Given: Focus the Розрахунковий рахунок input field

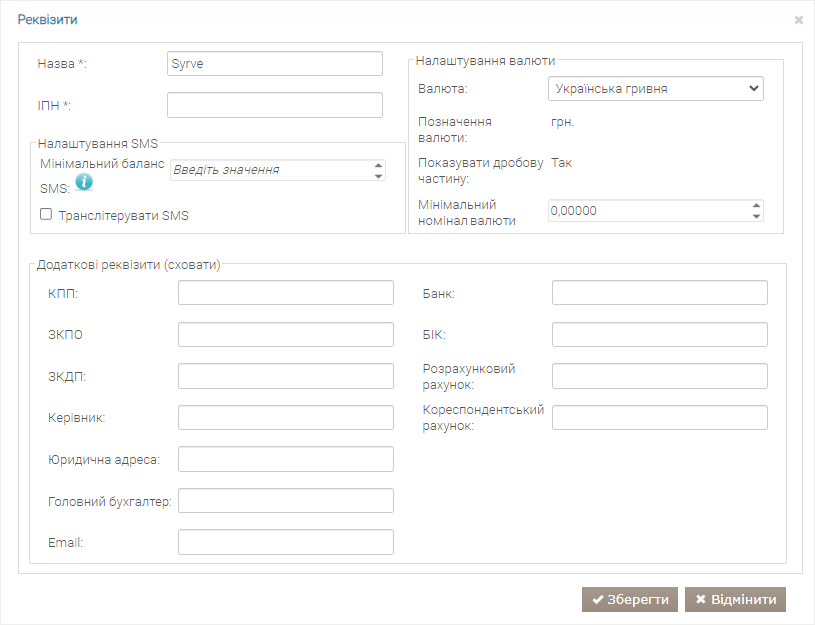Looking at the screenshot, I should 660,376.
